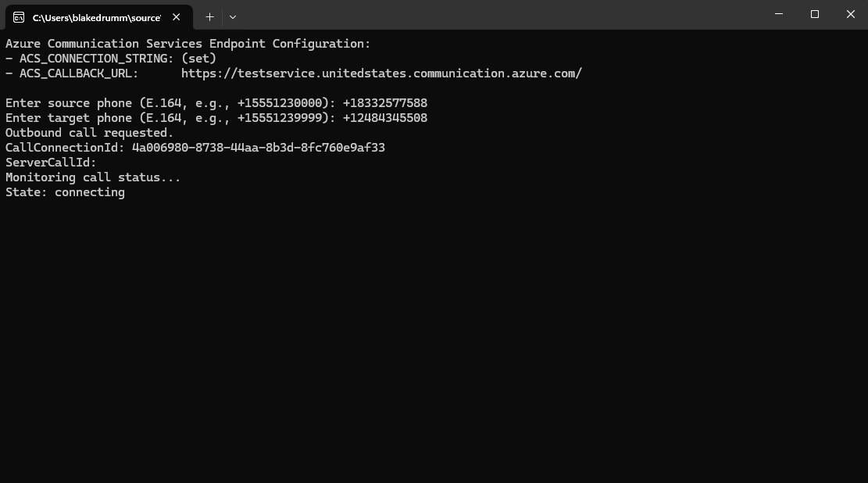The image size is (868, 483).
Task: Expand the new tab profile dropdown chevron
Action: click(233, 16)
